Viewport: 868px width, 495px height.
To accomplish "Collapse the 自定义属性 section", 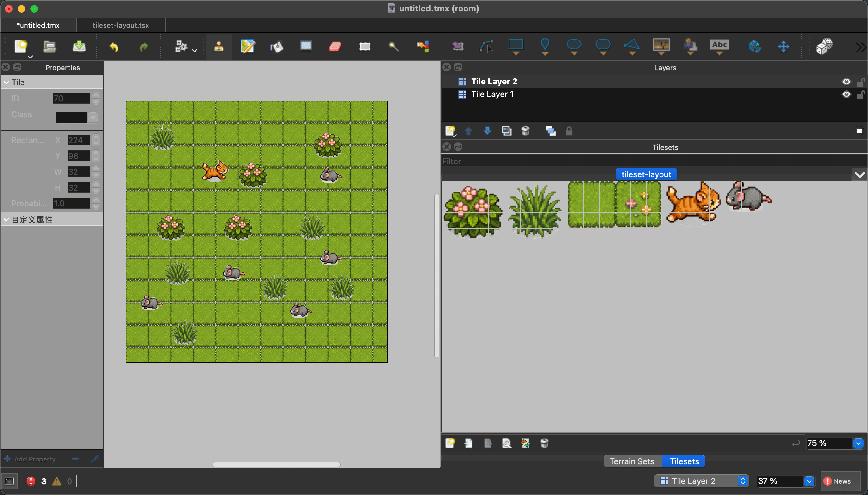I will click(x=6, y=220).
